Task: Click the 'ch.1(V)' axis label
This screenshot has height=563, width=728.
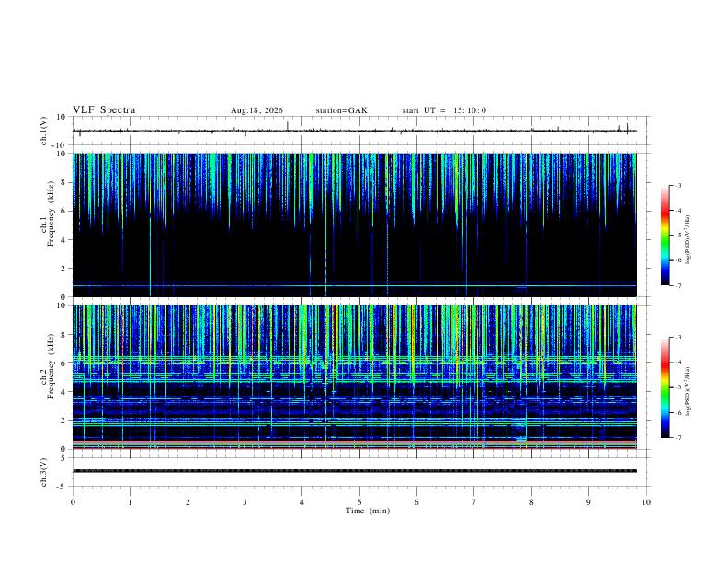Action: [44, 131]
